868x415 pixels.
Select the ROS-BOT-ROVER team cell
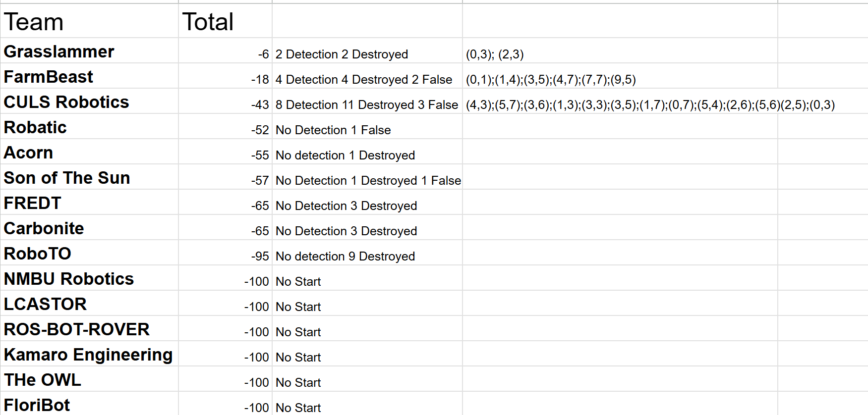[89, 328]
